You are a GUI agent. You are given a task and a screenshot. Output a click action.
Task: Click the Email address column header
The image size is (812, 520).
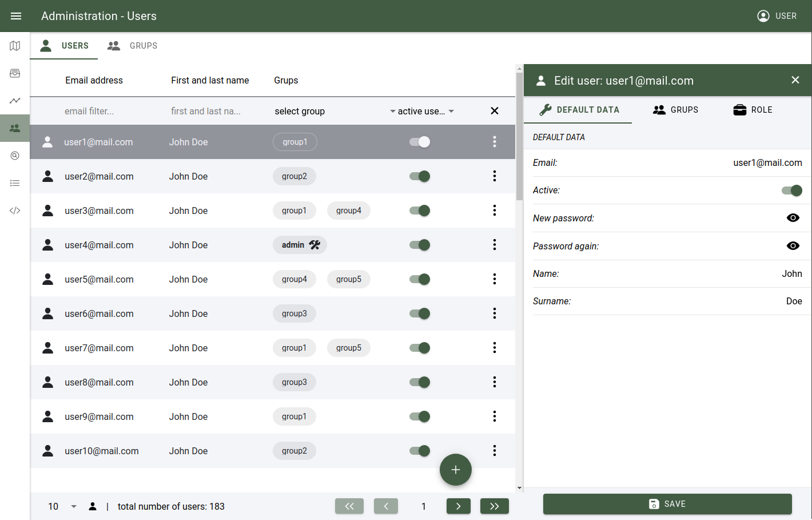[94, 80]
